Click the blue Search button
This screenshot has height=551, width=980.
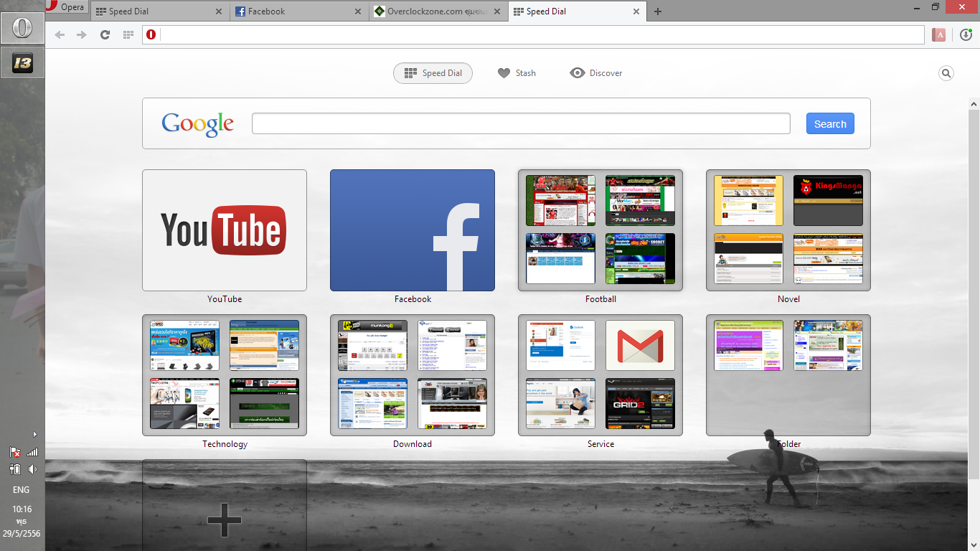830,123
